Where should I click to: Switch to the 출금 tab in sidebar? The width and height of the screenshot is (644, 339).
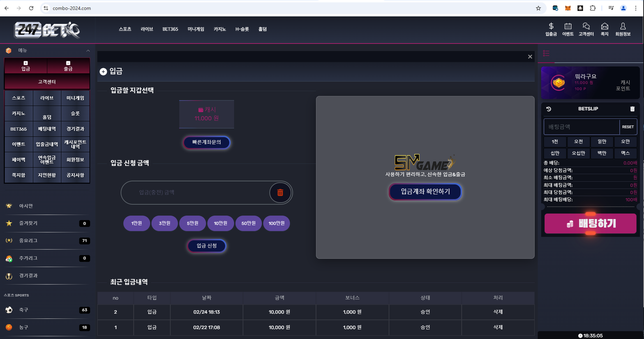coord(68,66)
